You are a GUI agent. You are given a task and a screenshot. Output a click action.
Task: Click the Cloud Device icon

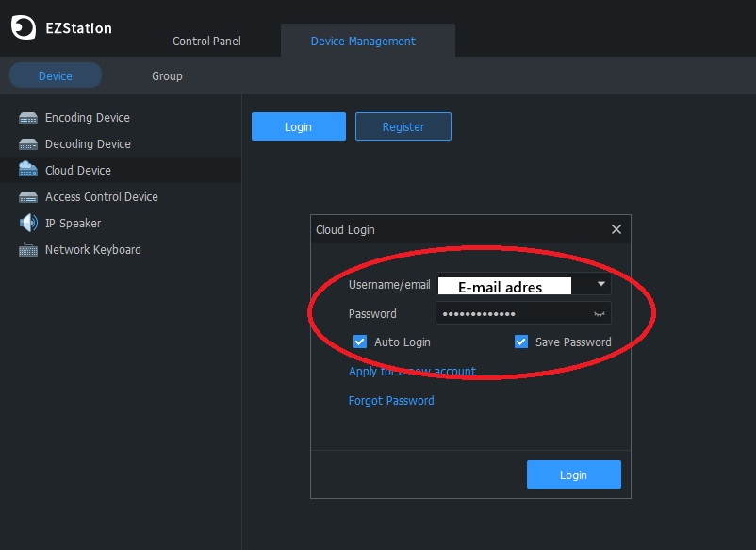point(28,171)
